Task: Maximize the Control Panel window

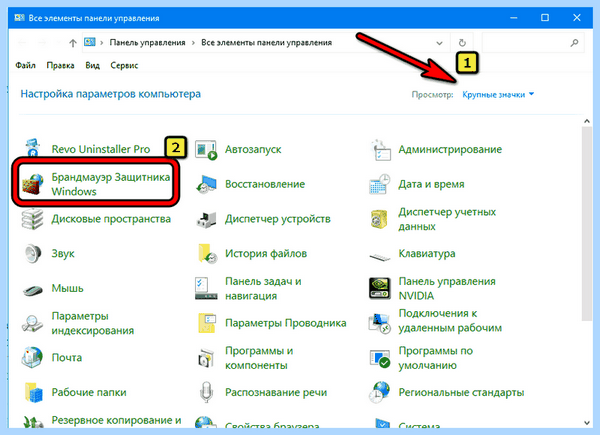Action: pyautogui.click(x=545, y=18)
